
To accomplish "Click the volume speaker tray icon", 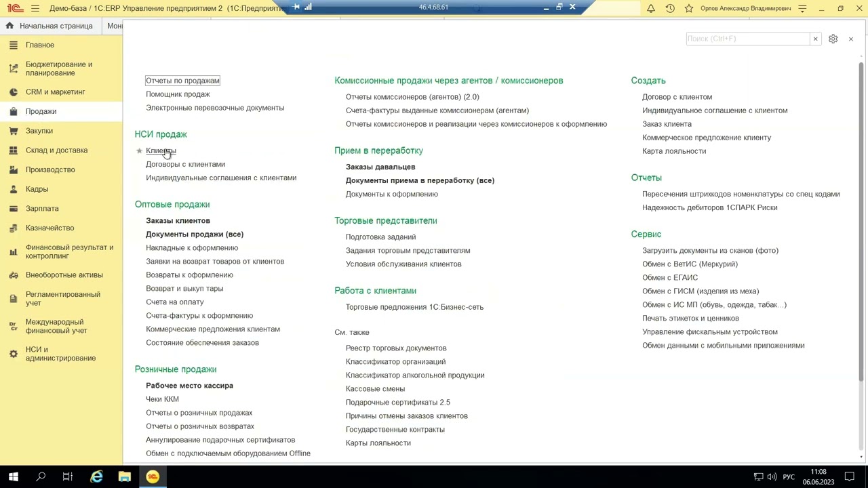I will point(772,476).
